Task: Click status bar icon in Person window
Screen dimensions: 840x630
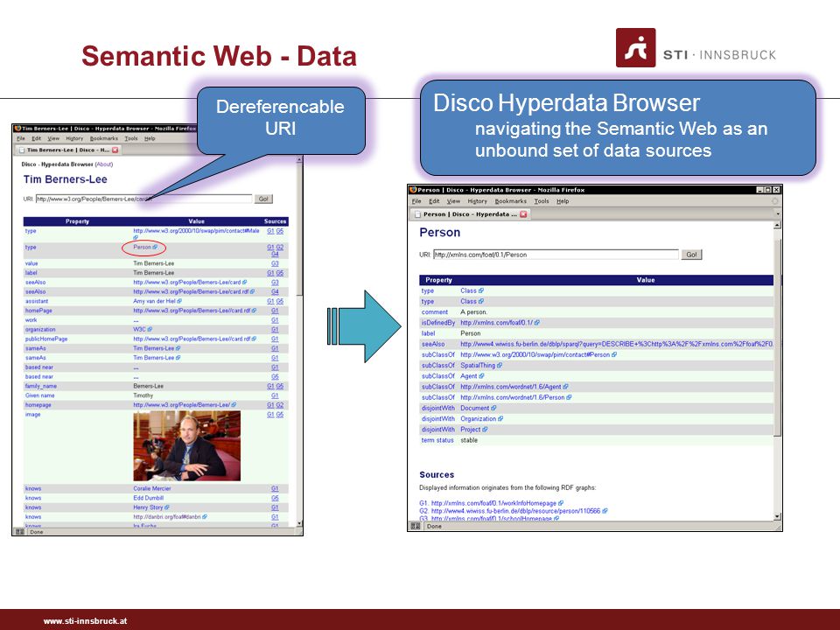Action: 415,526
